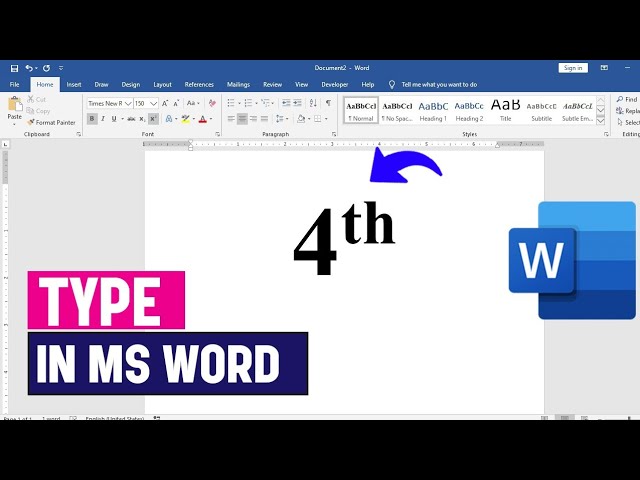Apply yellow text highlight
The width and height of the screenshot is (640, 480).
185,119
